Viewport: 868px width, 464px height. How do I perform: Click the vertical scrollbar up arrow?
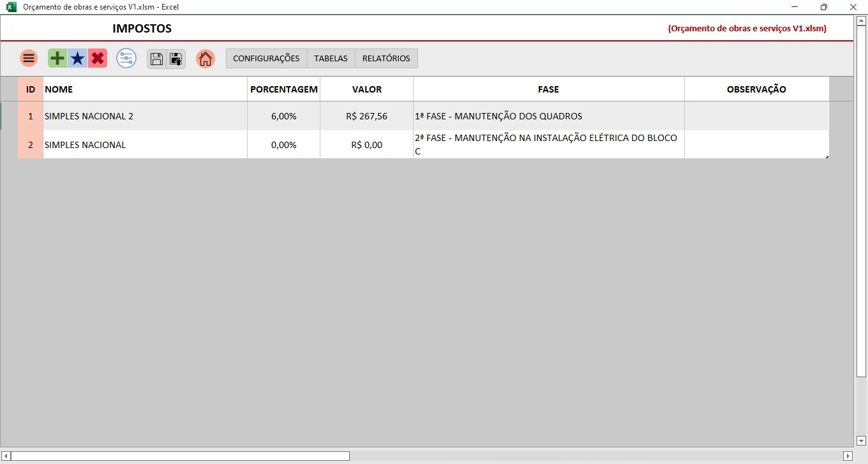click(861, 21)
